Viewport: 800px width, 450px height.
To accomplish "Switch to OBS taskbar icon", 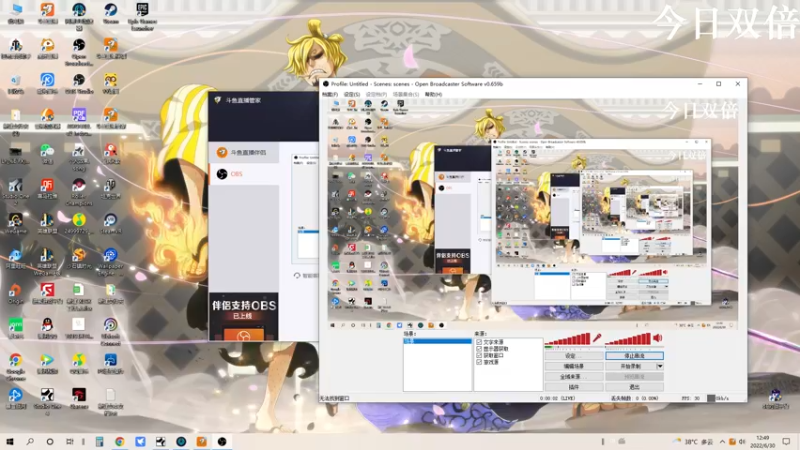I will (x=221, y=441).
